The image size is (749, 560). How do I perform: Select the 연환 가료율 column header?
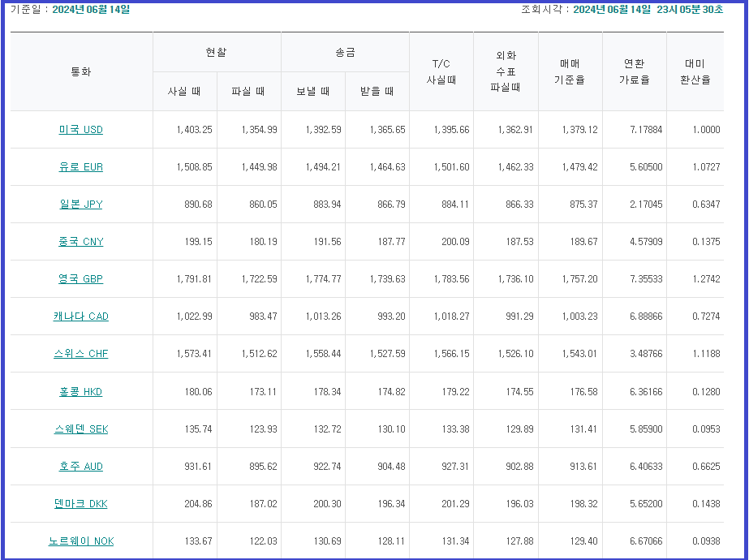(x=635, y=71)
